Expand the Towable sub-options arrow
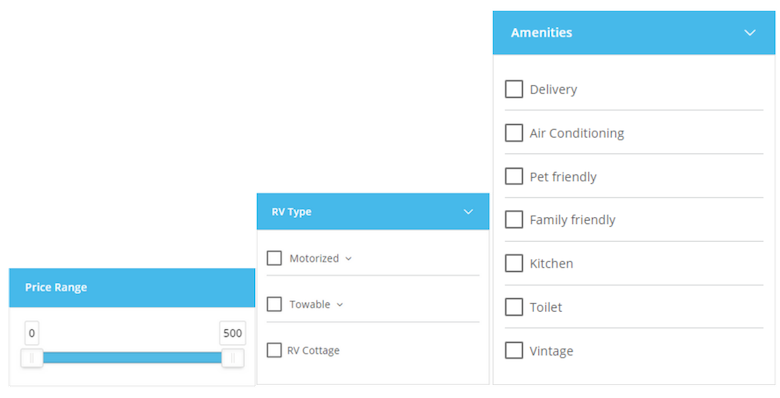The image size is (780, 398). [x=340, y=304]
